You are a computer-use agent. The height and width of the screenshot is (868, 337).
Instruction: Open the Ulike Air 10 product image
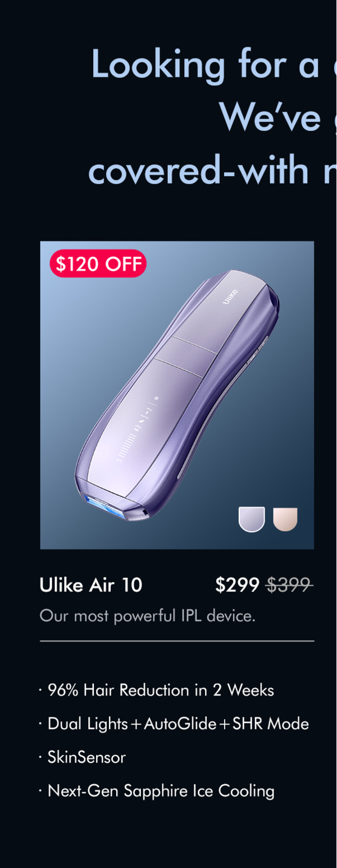(x=177, y=395)
